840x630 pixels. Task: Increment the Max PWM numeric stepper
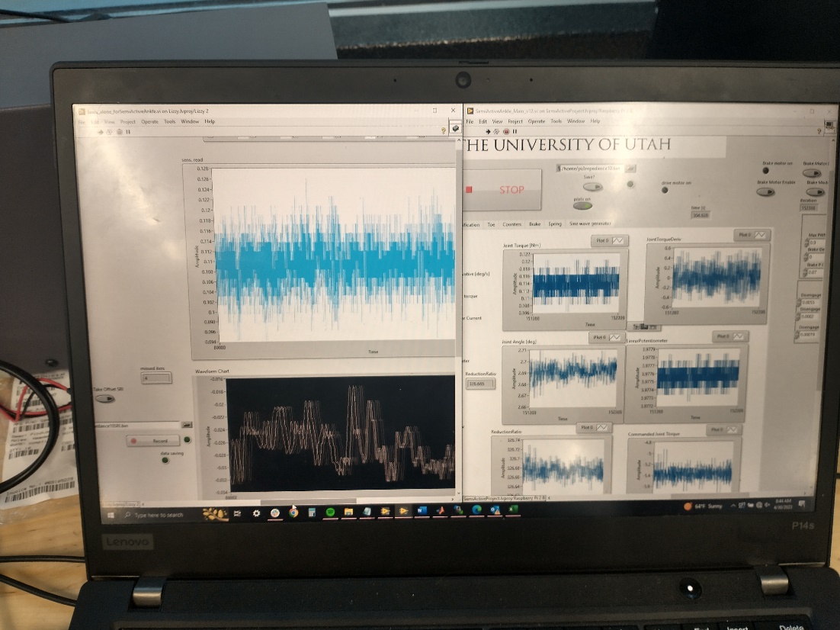806,241
